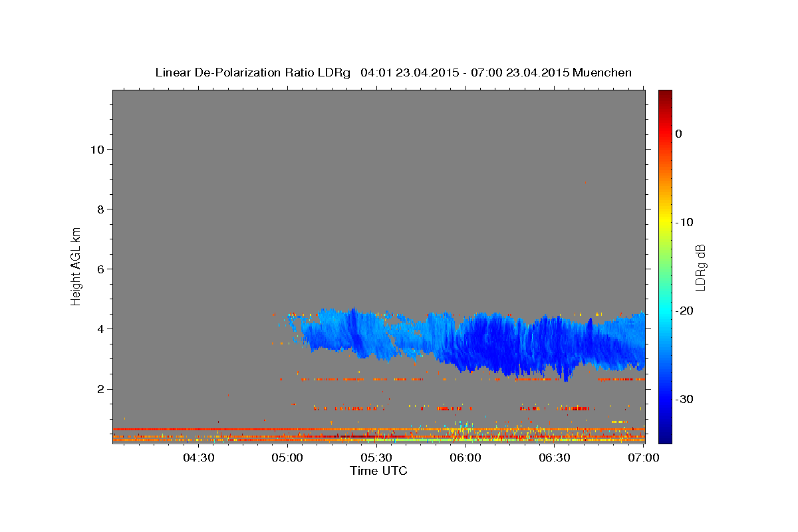Click the 04:30 time tick label

[198, 458]
